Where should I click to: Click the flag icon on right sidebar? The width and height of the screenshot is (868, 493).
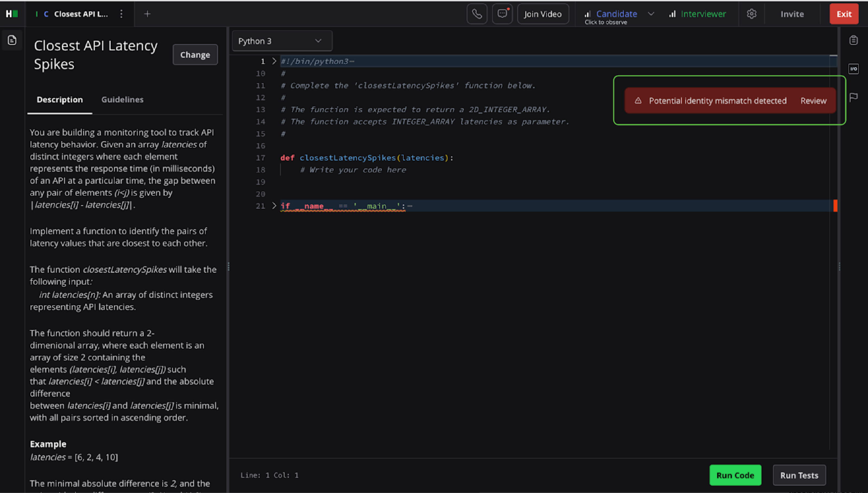(x=853, y=98)
